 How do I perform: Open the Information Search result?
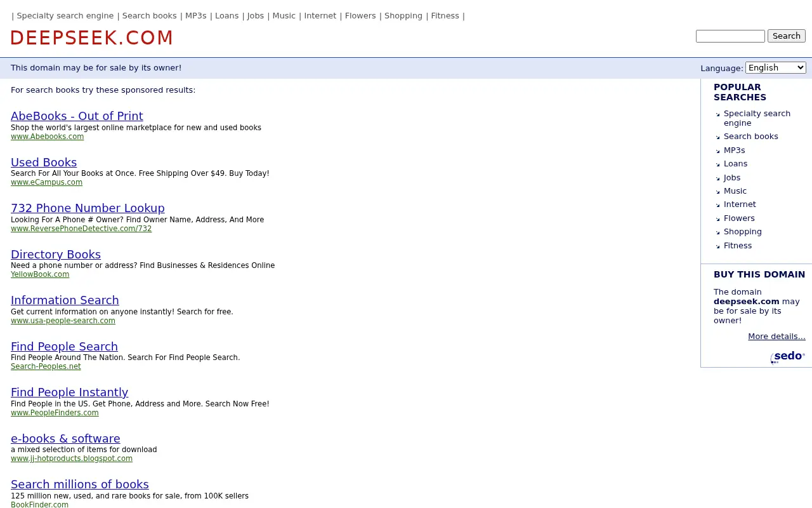point(65,300)
